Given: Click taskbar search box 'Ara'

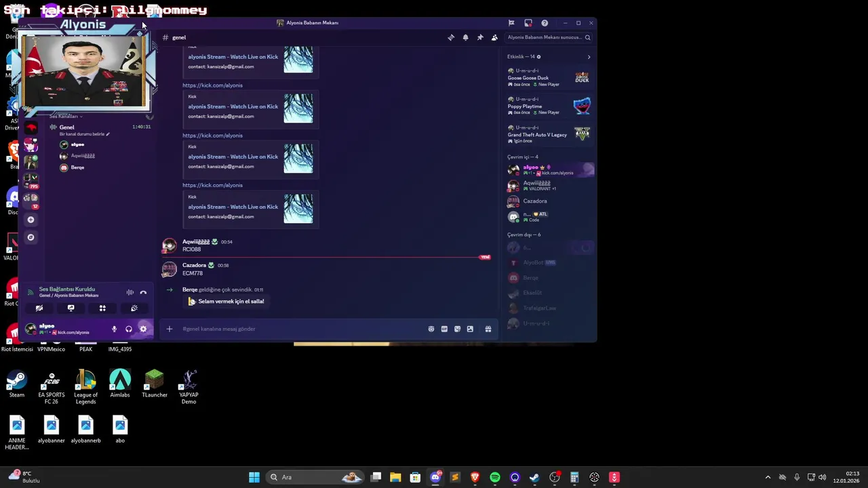Looking at the screenshot, I should 315,477.
